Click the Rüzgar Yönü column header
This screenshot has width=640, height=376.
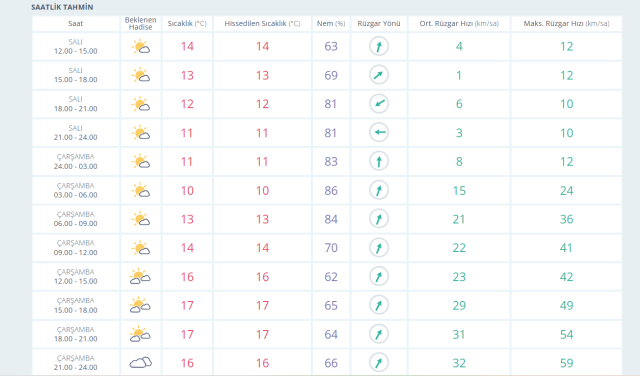click(x=379, y=24)
